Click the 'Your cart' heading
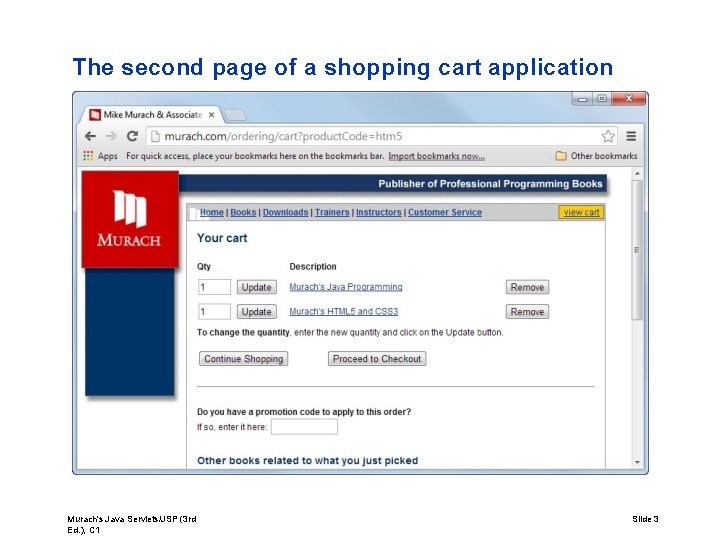The width and height of the screenshot is (720, 540). pyautogui.click(x=222, y=238)
